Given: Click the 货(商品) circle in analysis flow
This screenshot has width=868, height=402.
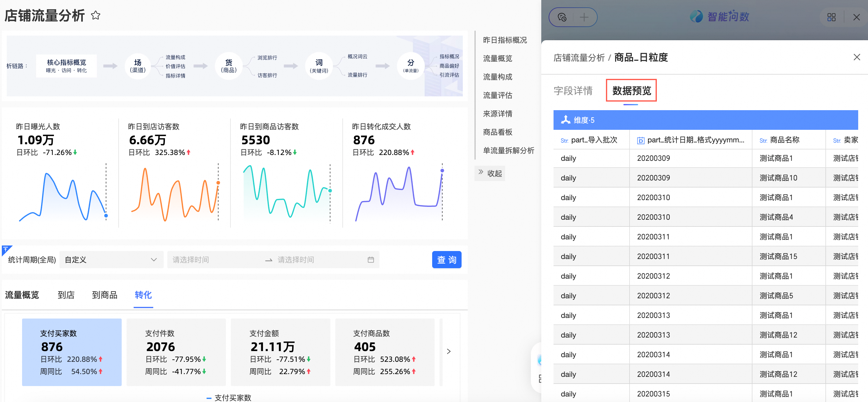Looking at the screenshot, I should pyautogui.click(x=229, y=66).
